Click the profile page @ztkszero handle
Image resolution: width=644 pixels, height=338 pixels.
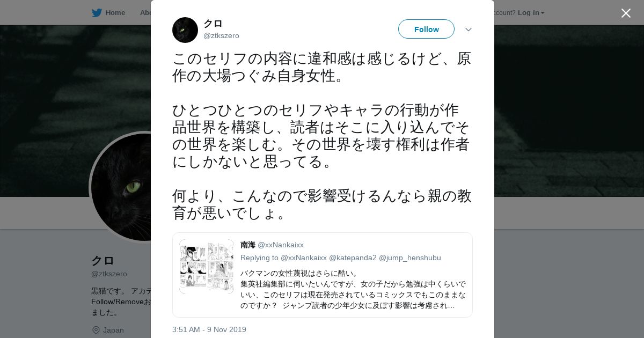point(109,274)
